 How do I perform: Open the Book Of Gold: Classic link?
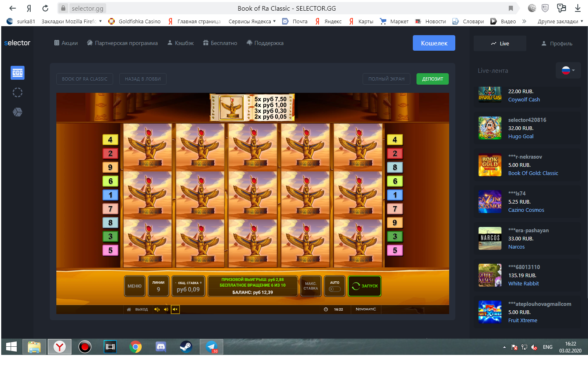point(533,173)
